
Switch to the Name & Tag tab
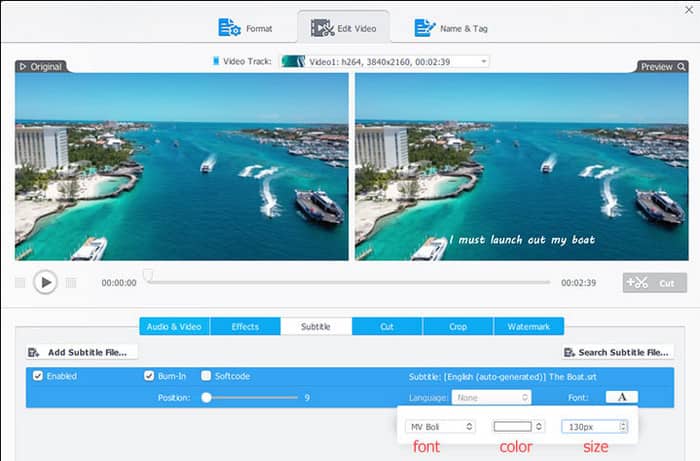(x=451, y=28)
